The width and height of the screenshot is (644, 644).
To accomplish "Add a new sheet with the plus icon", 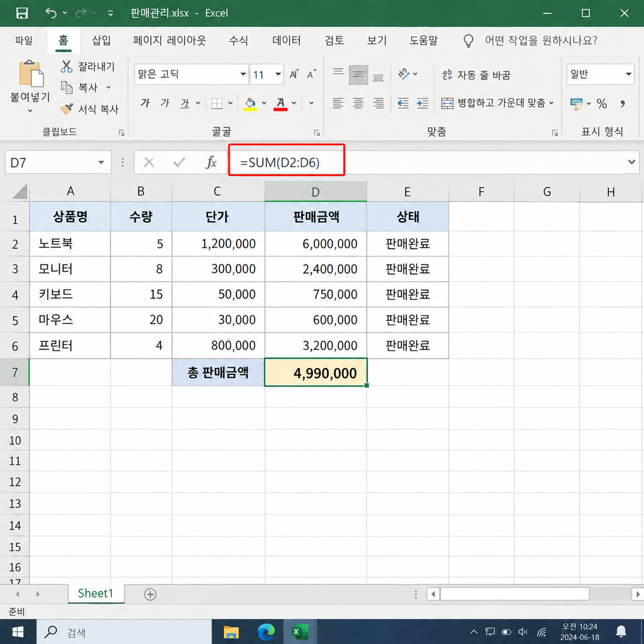I will click(x=150, y=594).
